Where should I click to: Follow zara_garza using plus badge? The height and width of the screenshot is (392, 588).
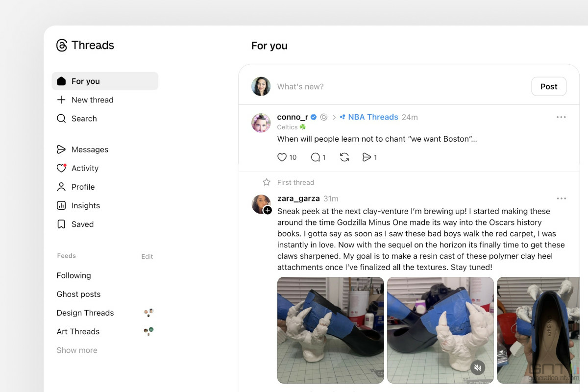[x=268, y=210]
